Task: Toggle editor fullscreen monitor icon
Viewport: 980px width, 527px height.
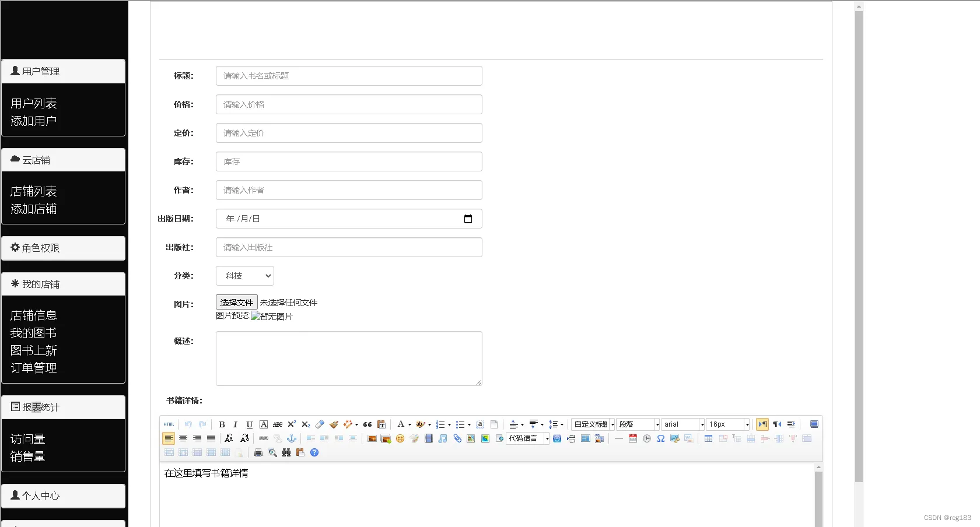Action: pos(814,424)
